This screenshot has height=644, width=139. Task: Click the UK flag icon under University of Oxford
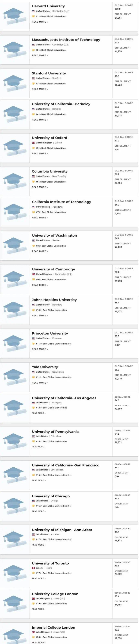(33, 143)
